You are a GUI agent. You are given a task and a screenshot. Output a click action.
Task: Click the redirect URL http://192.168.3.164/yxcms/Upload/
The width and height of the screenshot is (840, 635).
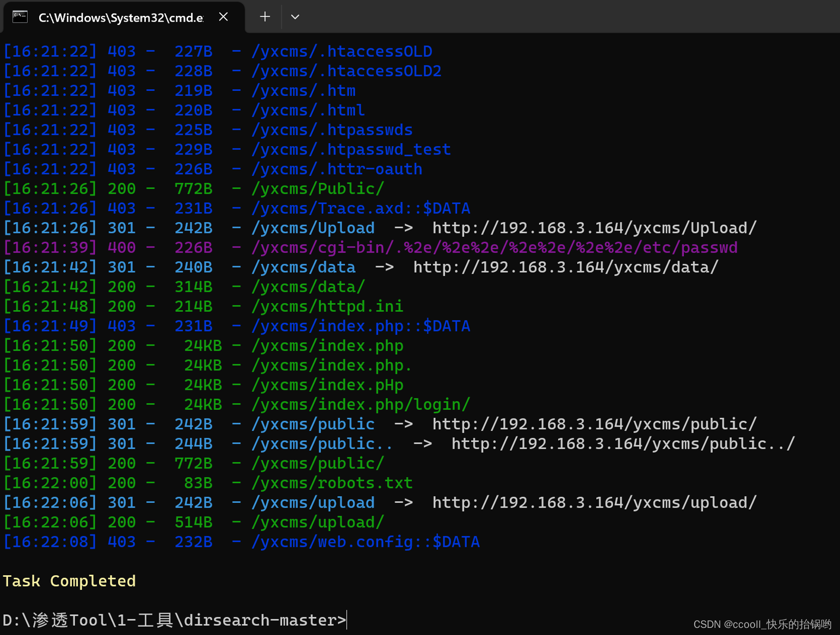(x=595, y=227)
